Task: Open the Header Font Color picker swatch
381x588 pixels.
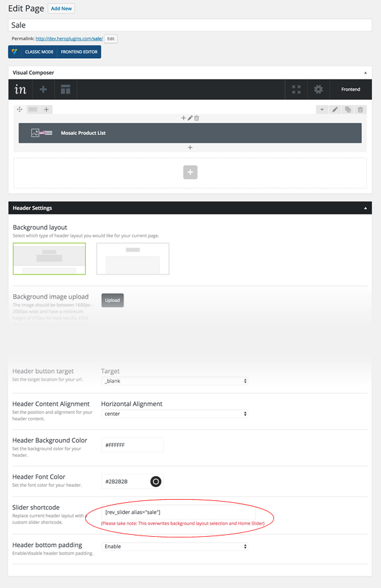Action: coord(156,482)
